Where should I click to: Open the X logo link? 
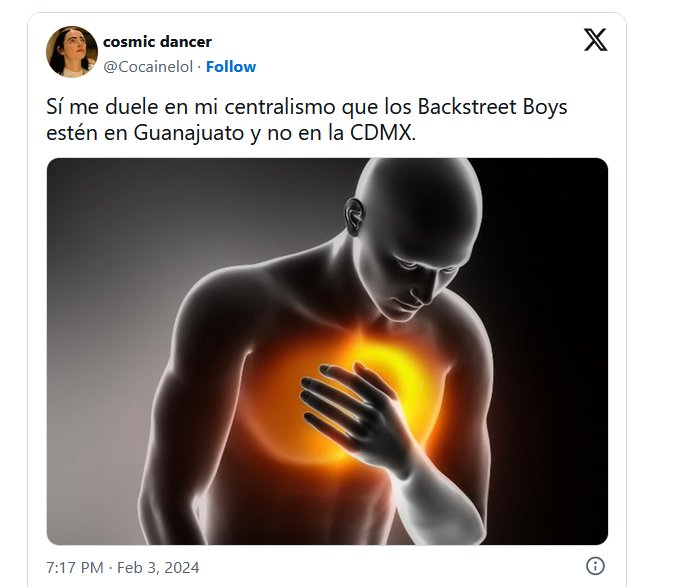click(595, 40)
